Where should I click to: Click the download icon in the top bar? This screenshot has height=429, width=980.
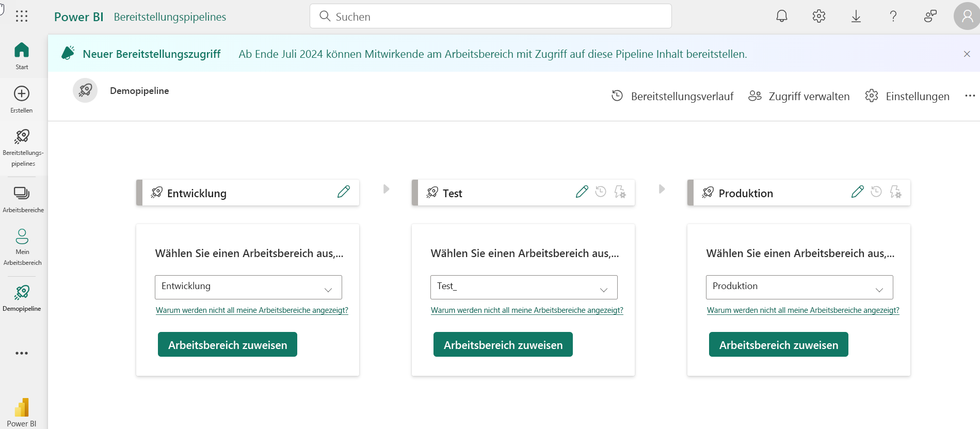click(x=856, y=16)
